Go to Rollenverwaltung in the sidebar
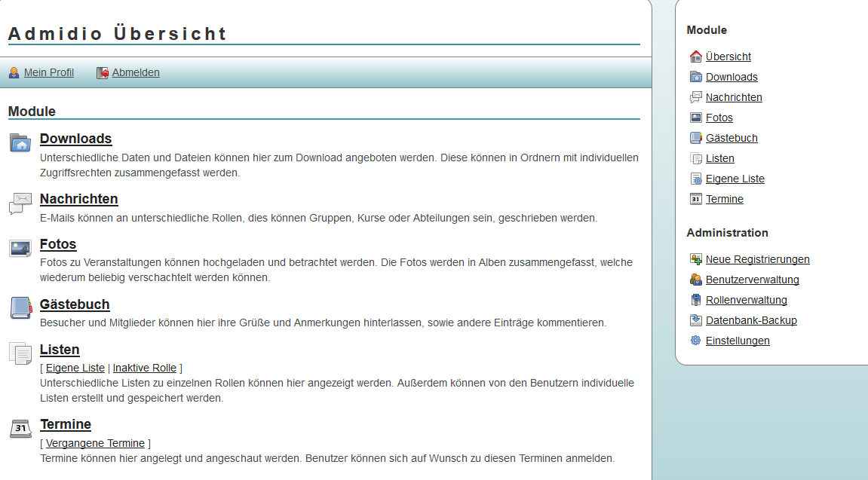868x480 pixels. (746, 300)
